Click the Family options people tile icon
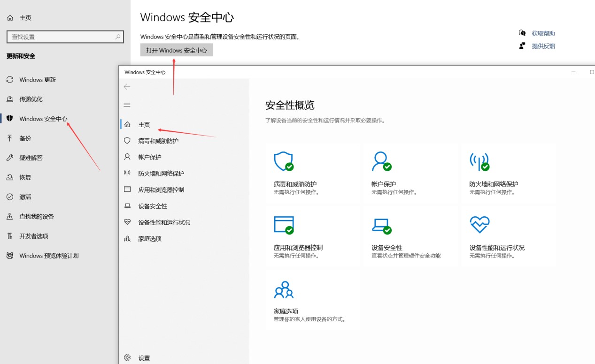The image size is (595, 364). [x=283, y=289]
